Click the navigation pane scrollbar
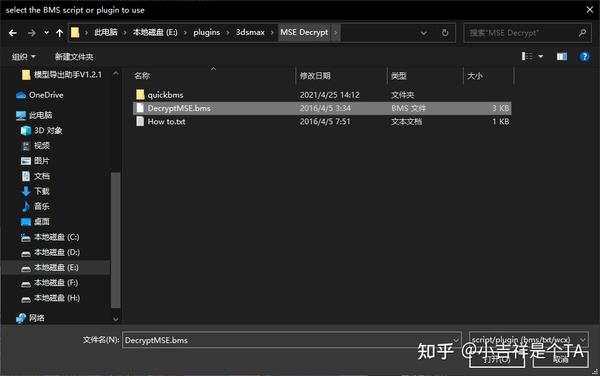This screenshot has height=376, width=600. pos(115,240)
